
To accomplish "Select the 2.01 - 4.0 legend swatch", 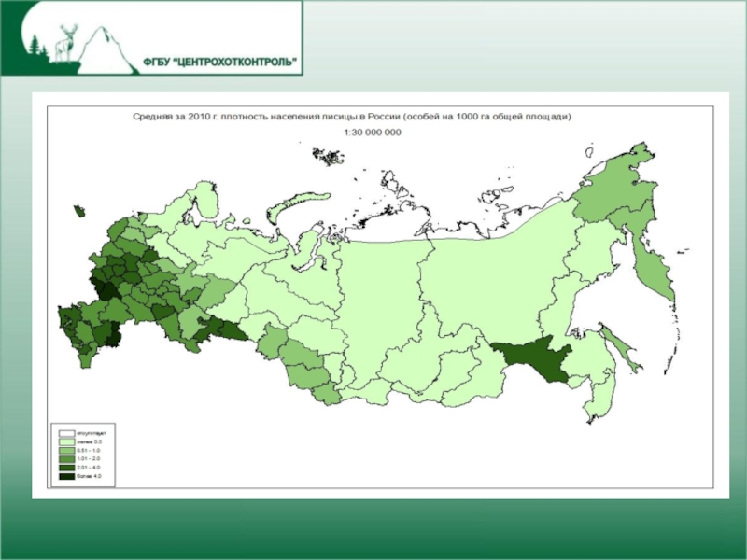I will 67,468.
